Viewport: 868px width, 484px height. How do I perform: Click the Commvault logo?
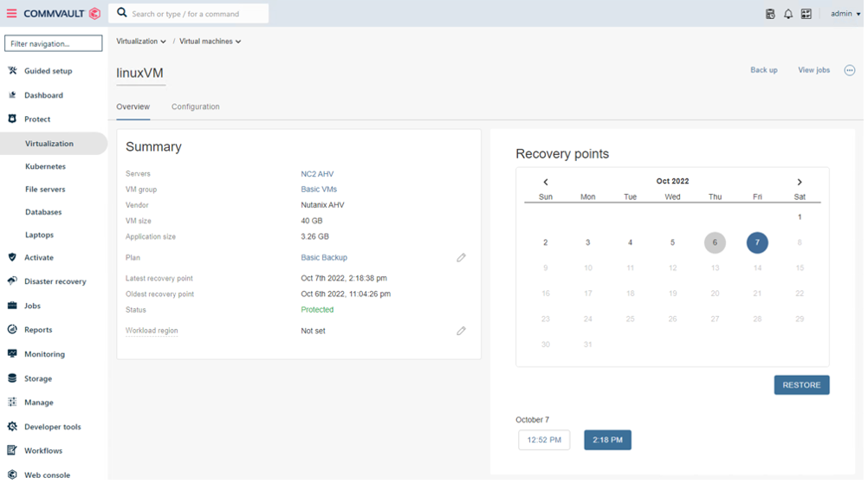[62, 13]
